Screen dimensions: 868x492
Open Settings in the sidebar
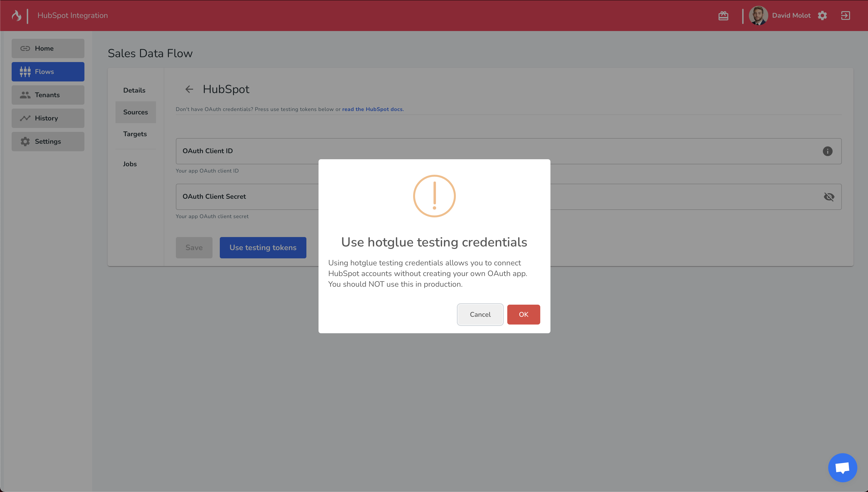[x=48, y=142]
